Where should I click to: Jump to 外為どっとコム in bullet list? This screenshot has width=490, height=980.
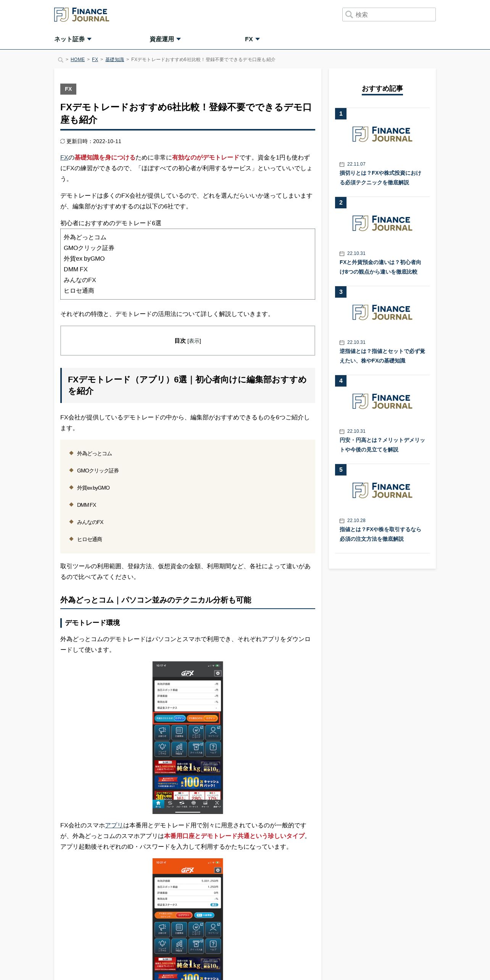(94, 453)
